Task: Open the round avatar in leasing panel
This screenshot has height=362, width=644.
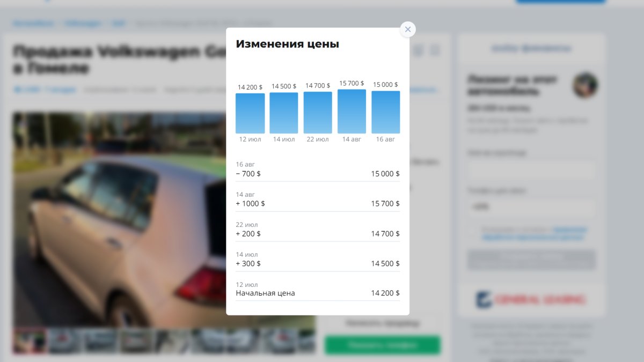Action: pyautogui.click(x=585, y=85)
